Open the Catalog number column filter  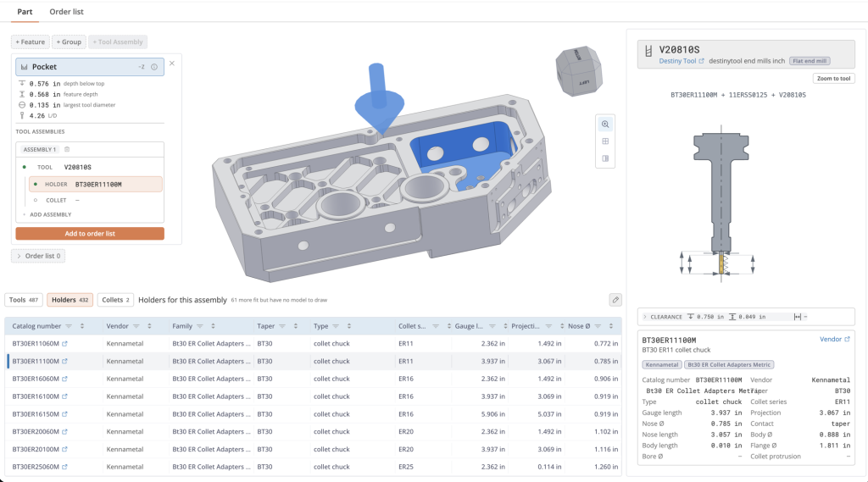tap(69, 326)
